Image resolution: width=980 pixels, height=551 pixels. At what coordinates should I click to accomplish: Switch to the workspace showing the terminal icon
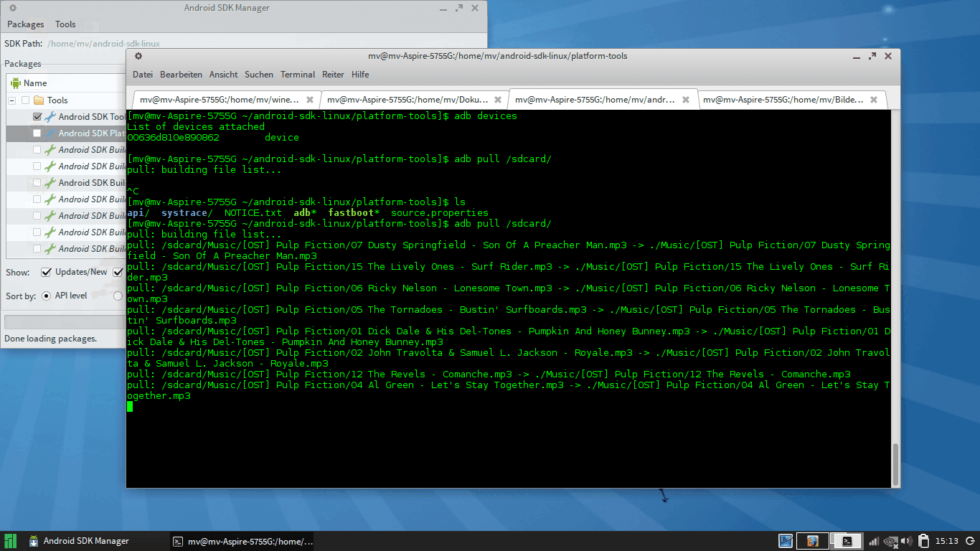click(x=847, y=541)
